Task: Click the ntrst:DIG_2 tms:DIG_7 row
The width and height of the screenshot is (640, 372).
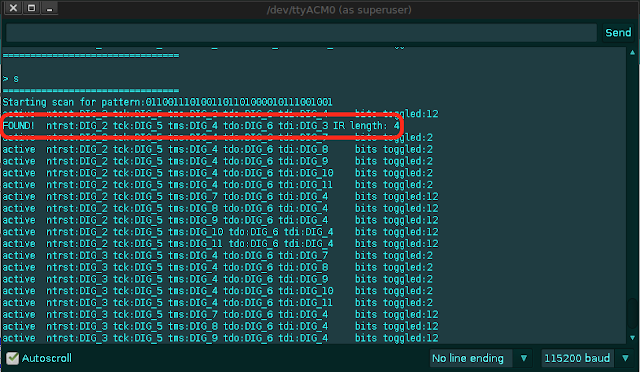Action: point(220,197)
